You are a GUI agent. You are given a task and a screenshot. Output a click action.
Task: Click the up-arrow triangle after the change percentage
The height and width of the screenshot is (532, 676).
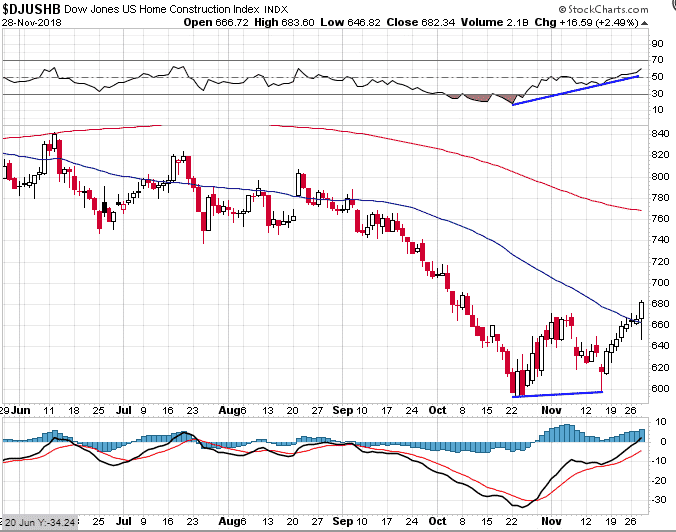pos(645,23)
